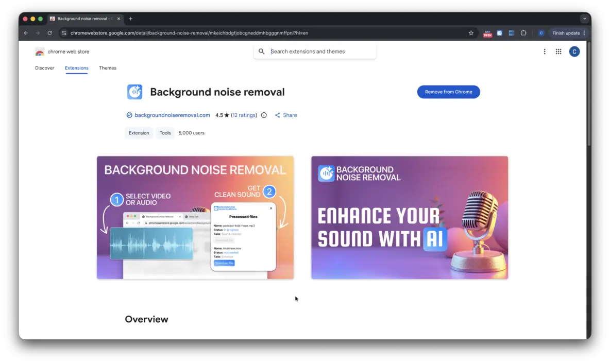Click the Overview heading
The height and width of the screenshot is (364, 610).
point(147,319)
